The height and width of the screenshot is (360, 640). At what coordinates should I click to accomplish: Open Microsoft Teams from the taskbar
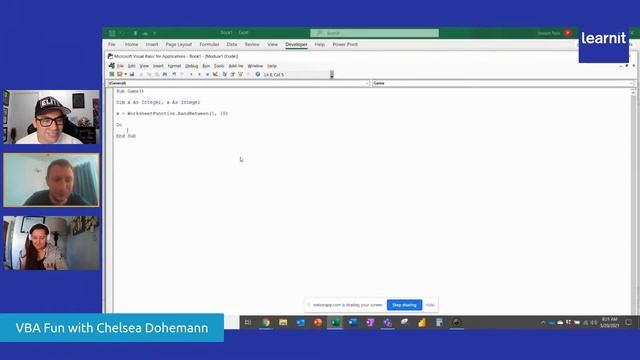point(387,322)
